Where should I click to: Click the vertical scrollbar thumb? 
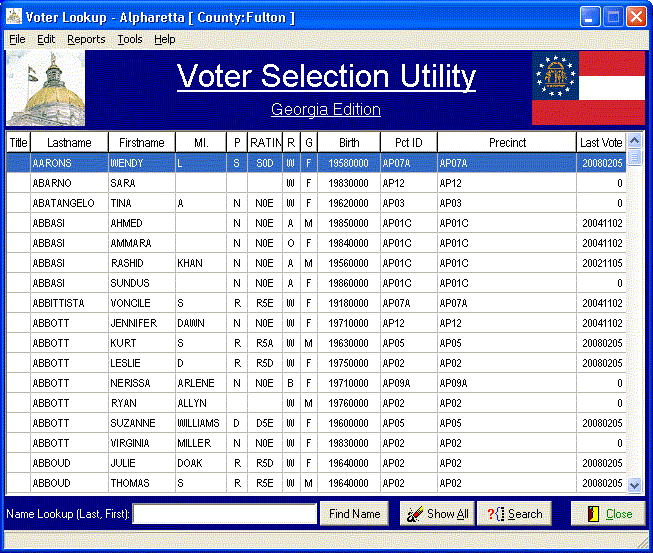click(x=634, y=157)
